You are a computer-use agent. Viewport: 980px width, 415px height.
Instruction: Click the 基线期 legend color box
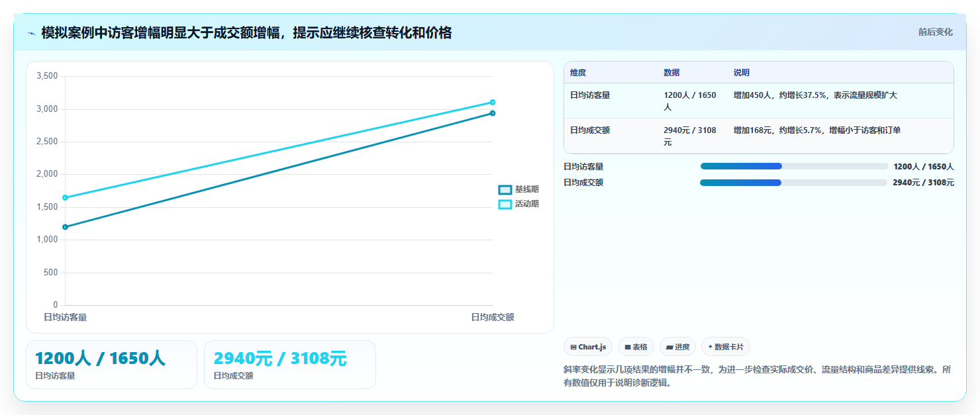[505, 189]
